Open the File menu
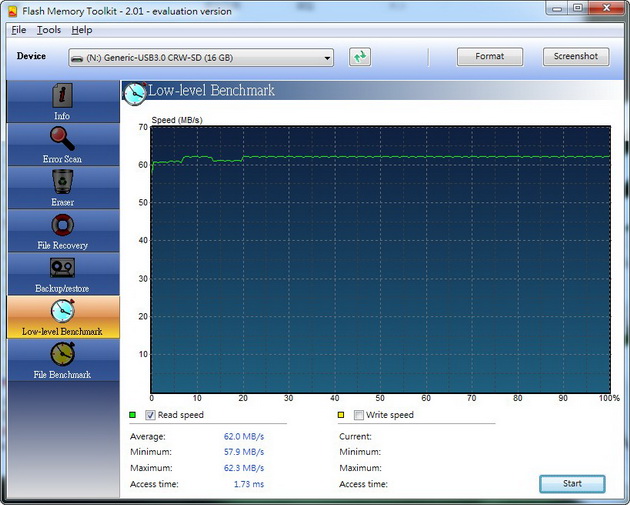 18,30
